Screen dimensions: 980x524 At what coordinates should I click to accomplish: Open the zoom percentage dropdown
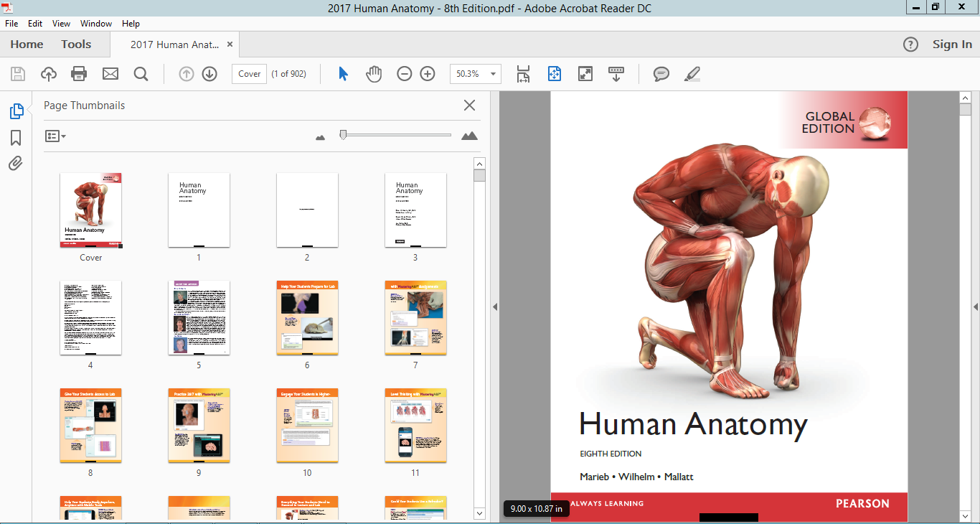(493, 74)
